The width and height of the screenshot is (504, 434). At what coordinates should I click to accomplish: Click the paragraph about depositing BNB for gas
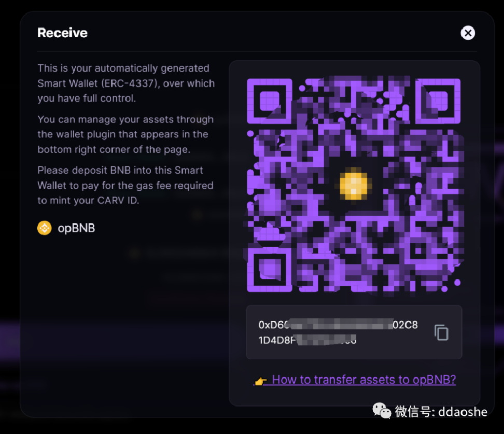pos(125,185)
